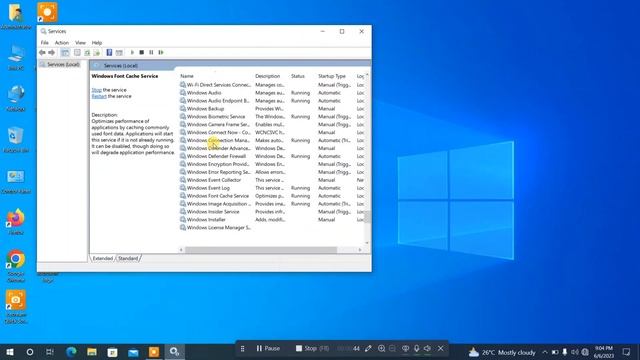
Task: Select Windows Image Acquisition service
Action: click(x=271, y=204)
